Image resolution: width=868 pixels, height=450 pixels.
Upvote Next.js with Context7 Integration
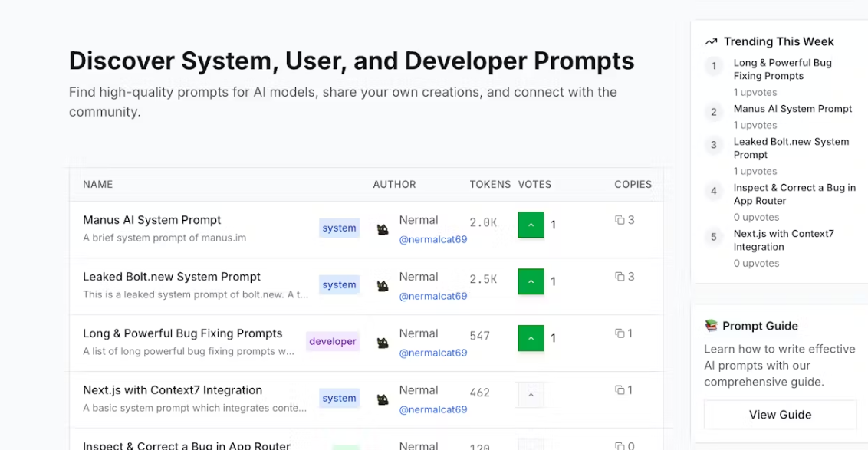point(531,395)
